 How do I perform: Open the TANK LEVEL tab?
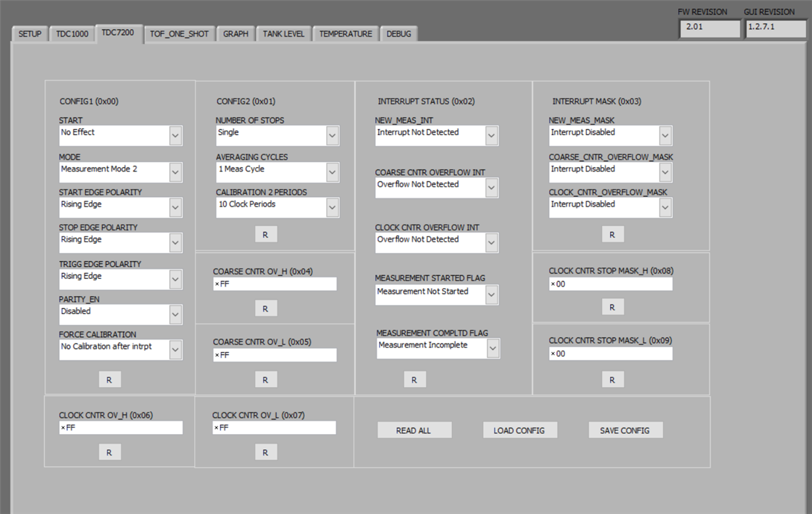pos(284,34)
